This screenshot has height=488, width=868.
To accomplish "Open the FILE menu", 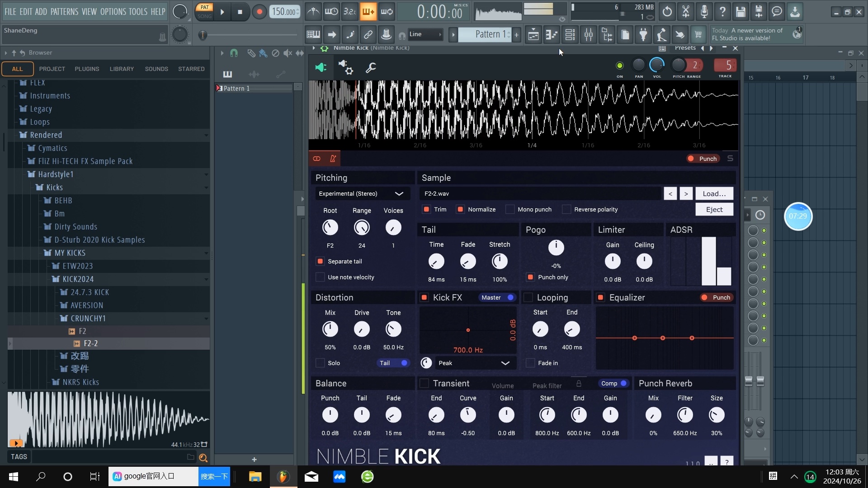I will click(x=10, y=12).
